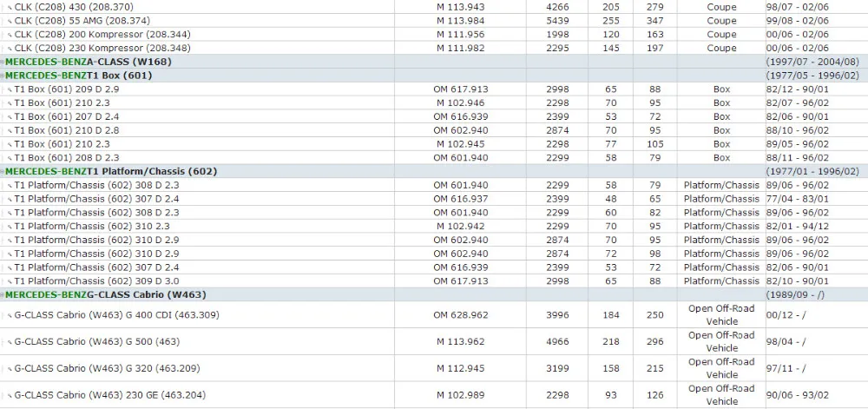Click arrow icon beside CLK (C208) 430 row
The height and width of the screenshot is (409, 868).
click(x=10, y=8)
